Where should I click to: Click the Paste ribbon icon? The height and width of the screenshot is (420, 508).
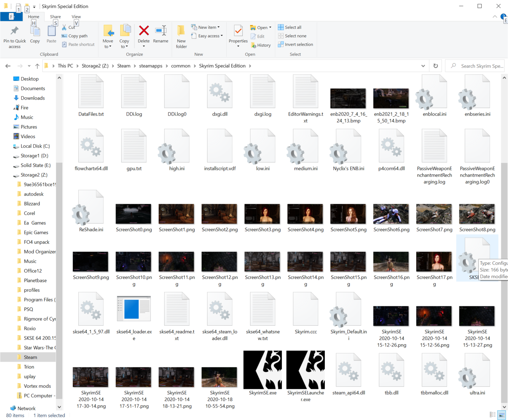point(51,31)
